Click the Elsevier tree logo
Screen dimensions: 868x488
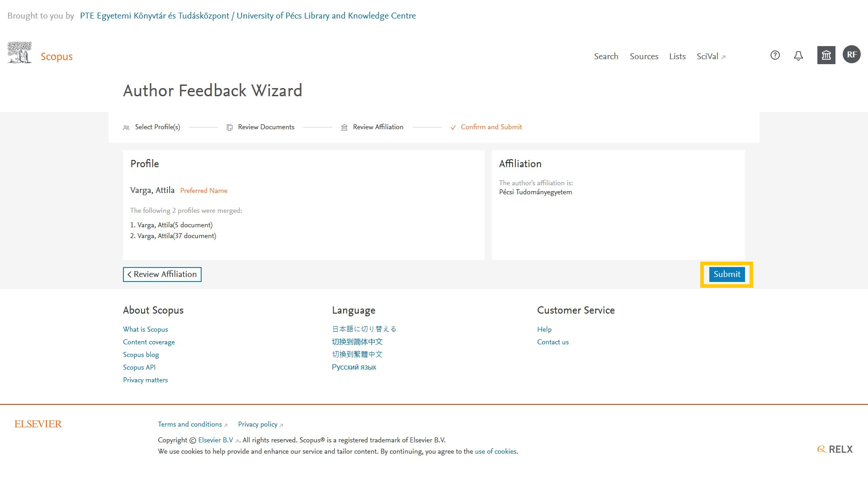click(19, 52)
